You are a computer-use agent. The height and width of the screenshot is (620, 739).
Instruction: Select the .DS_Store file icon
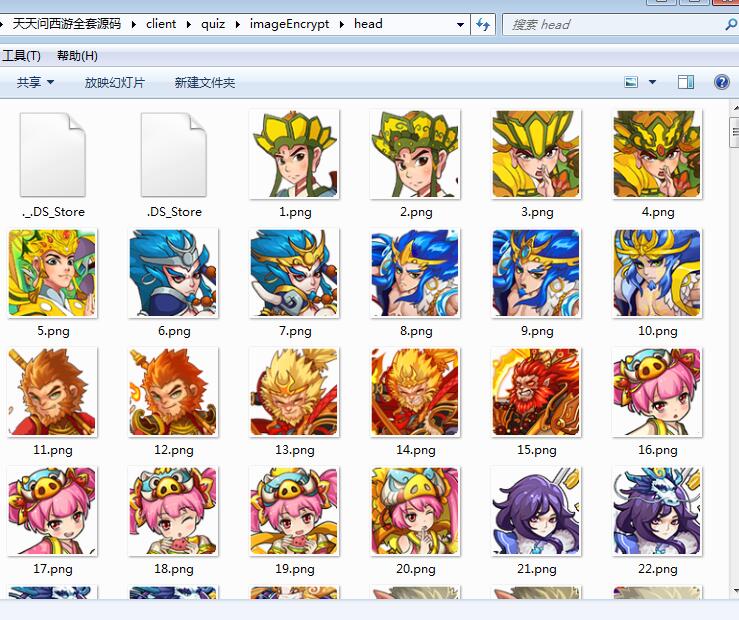[x=173, y=154]
